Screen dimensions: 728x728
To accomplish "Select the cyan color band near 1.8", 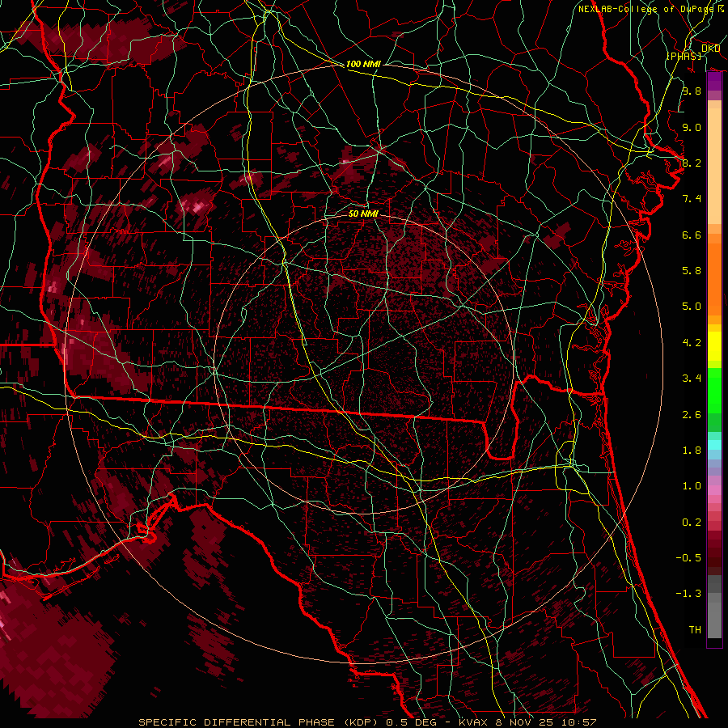I will click(714, 445).
